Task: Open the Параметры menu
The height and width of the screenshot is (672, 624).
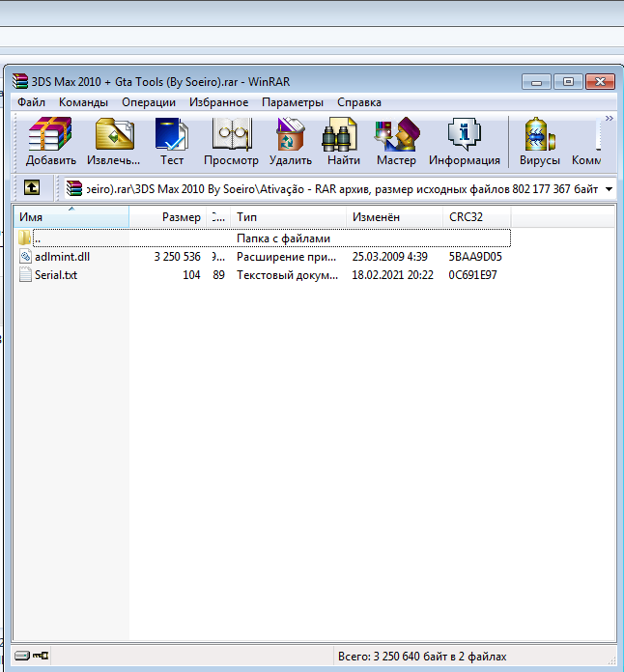Action: pyautogui.click(x=292, y=102)
